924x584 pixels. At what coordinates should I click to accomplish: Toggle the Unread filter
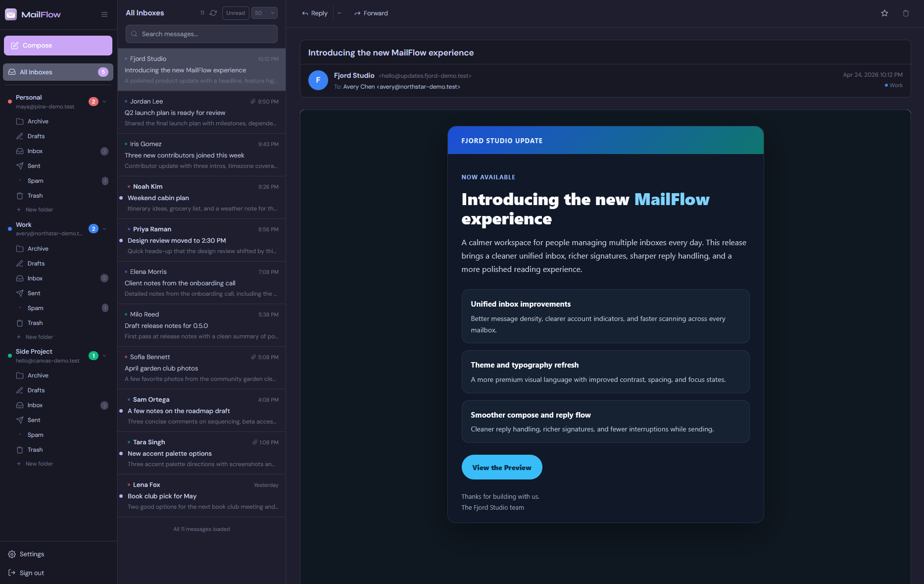pos(236,13)
